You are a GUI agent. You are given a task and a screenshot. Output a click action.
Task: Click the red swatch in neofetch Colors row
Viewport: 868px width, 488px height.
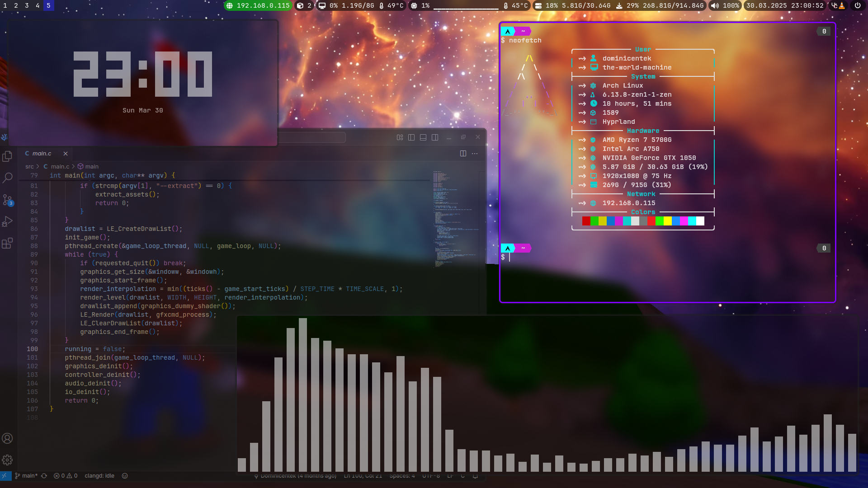tap(586, 221)
